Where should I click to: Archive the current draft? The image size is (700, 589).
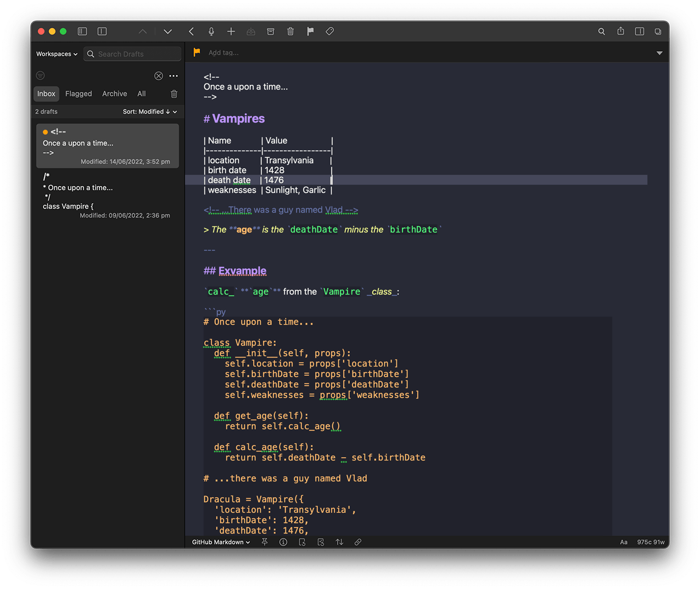271,31
